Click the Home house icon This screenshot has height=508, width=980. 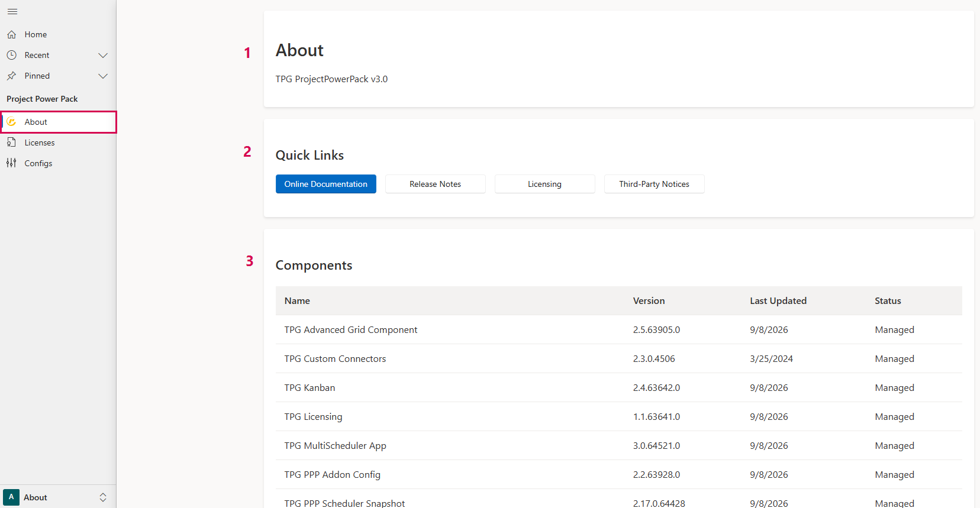coord(11,34)
